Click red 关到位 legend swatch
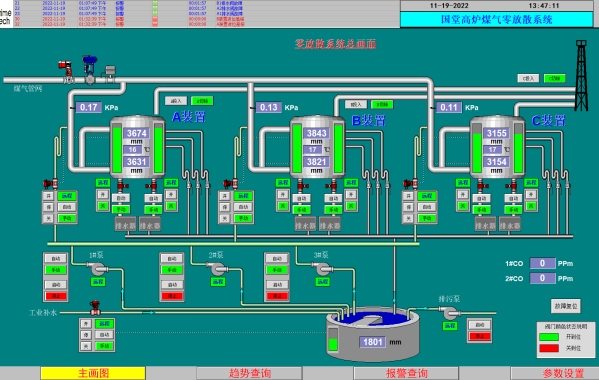 coord(549,348)
